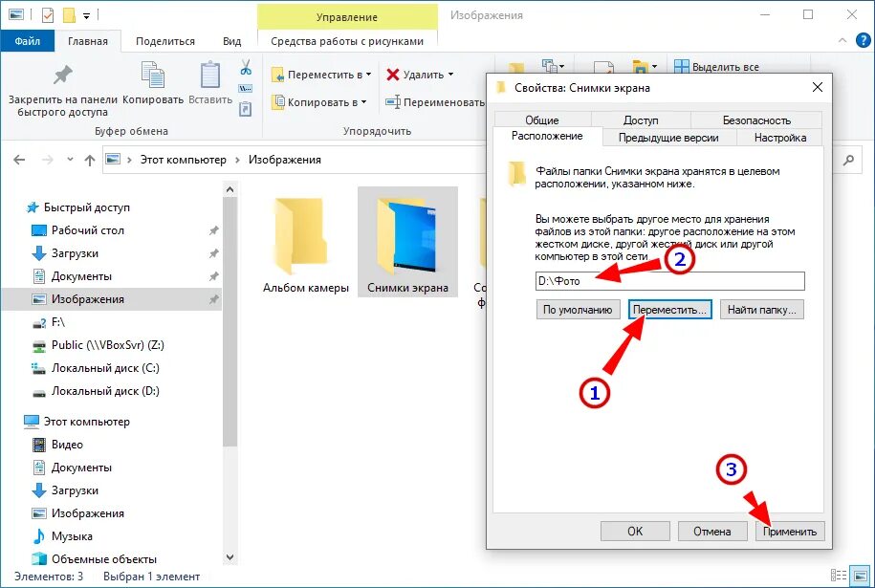The width and height of the screenshot is (875, 588).
Task: Select the F:\ drive in sidebar
Action: pos(58,322)
